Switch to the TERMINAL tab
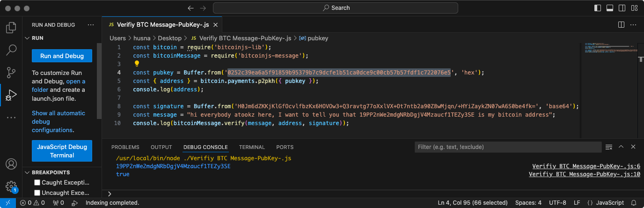Screen dimensions: 644x208 pos(252,147)
